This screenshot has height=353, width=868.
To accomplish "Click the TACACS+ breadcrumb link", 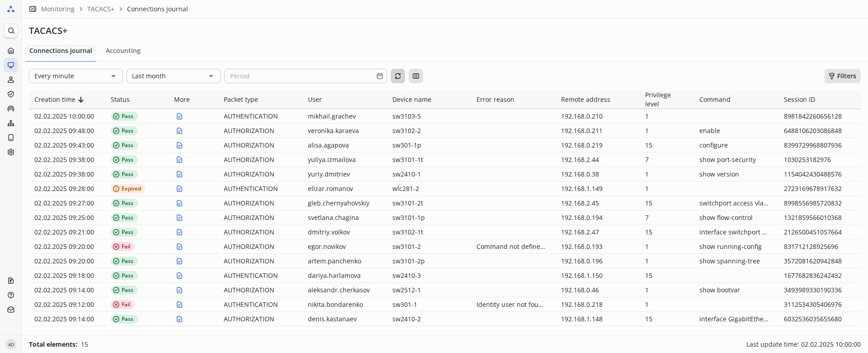I will [x=100, y=9].
